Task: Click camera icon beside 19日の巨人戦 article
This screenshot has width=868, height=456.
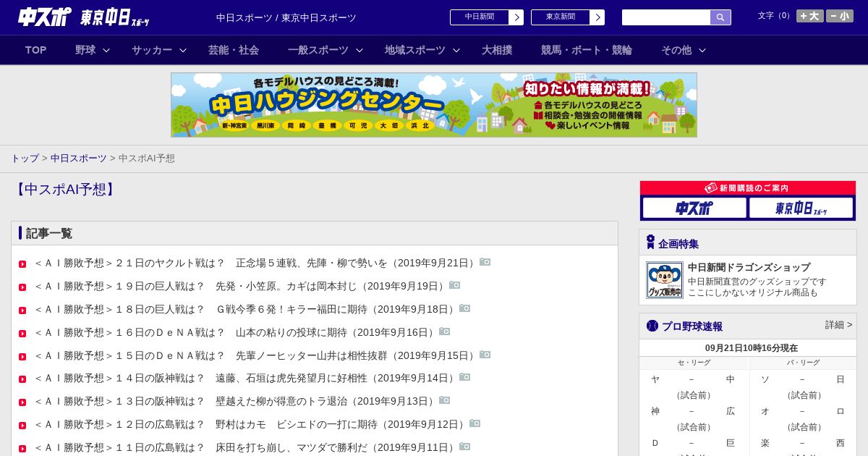Action: tap(455, 285)
